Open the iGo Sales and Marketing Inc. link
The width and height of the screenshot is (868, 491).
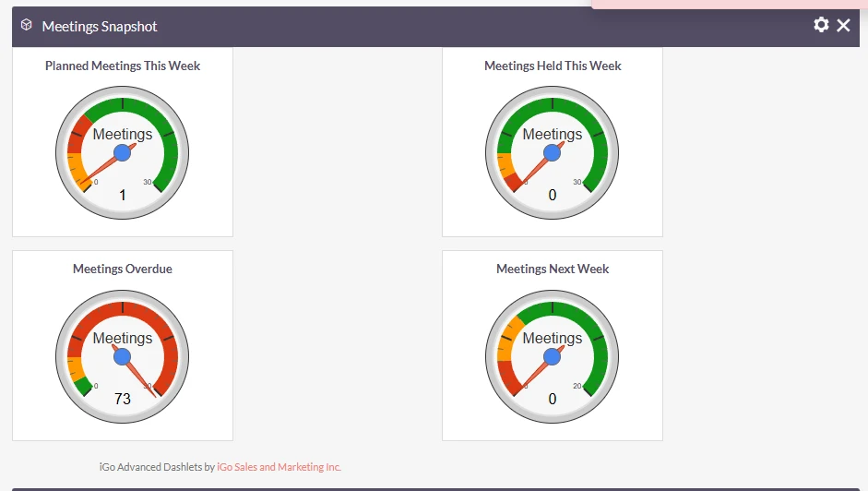point(279,467)
